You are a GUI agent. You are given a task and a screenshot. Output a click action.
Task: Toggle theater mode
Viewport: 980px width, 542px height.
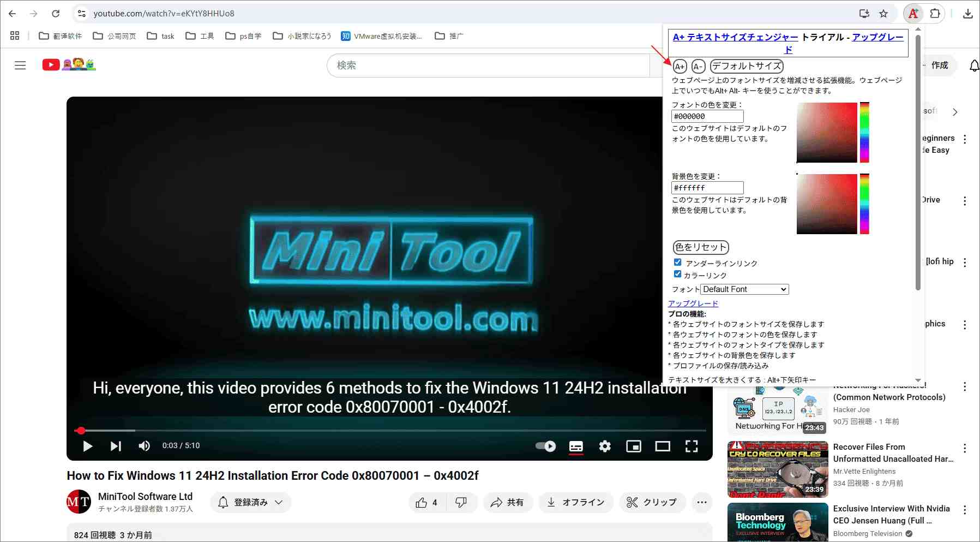click(663, 446)
